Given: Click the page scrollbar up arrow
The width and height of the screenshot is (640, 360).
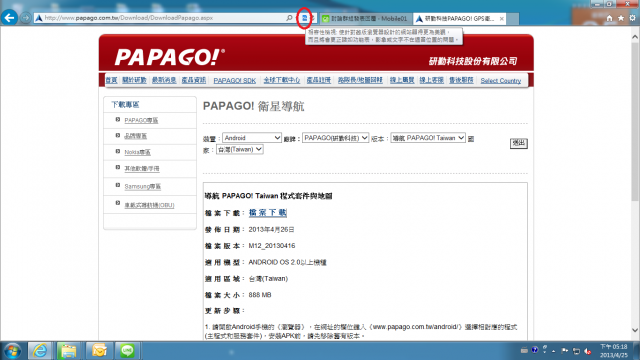Looking at the screenshot, I should [635, 37].
